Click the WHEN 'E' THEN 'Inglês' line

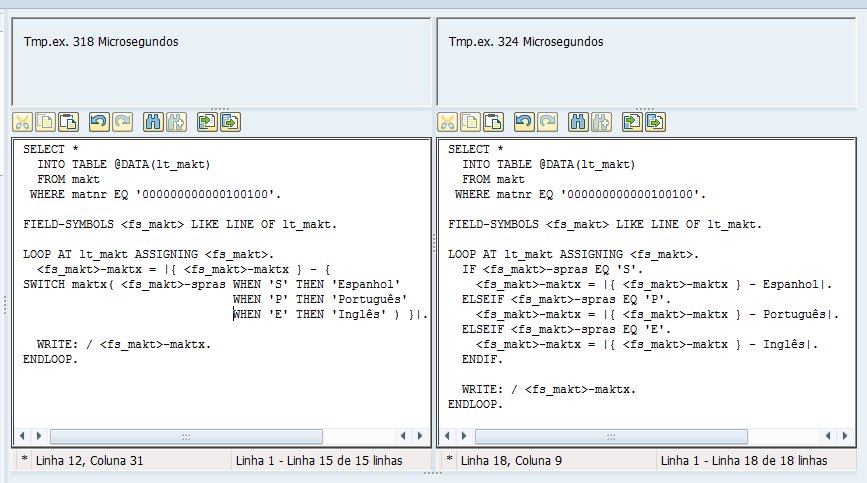(330, 314)
